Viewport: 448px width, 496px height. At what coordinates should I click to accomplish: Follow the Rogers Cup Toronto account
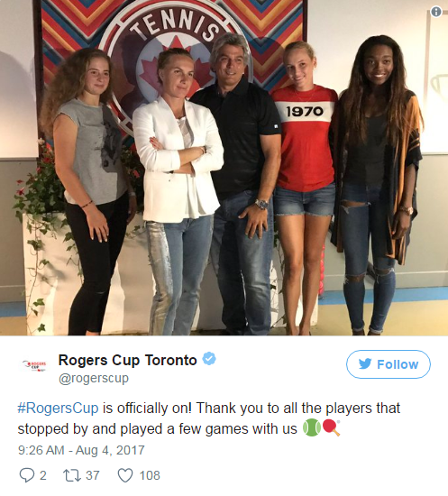389,364
